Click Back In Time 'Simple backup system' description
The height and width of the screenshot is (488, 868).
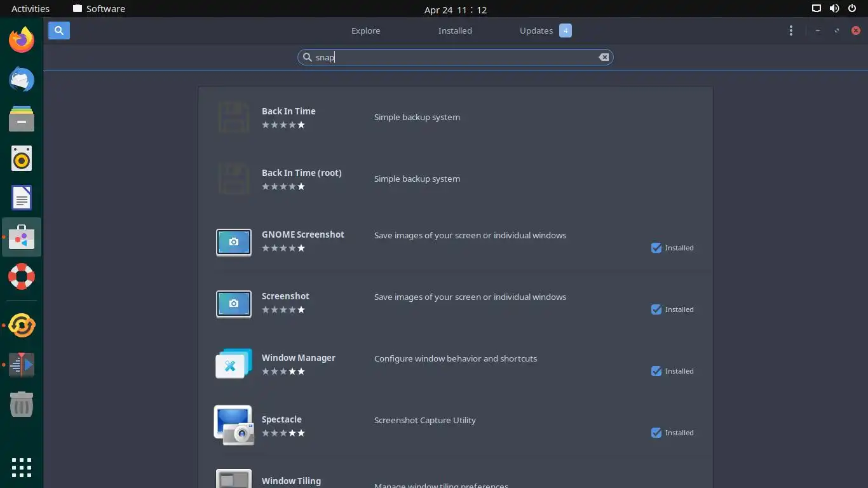(x=417, y=117)
